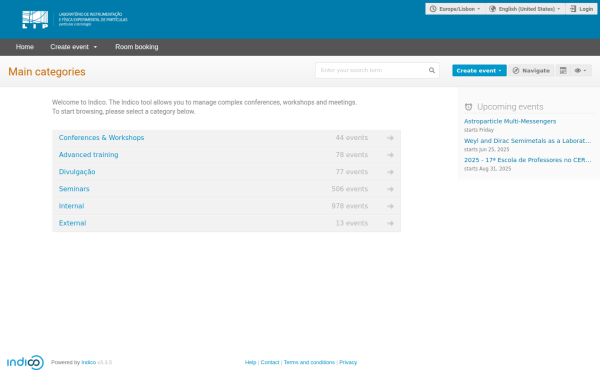600x375 pixels.
Task: Open External category
Action: (x=72, y=223)
